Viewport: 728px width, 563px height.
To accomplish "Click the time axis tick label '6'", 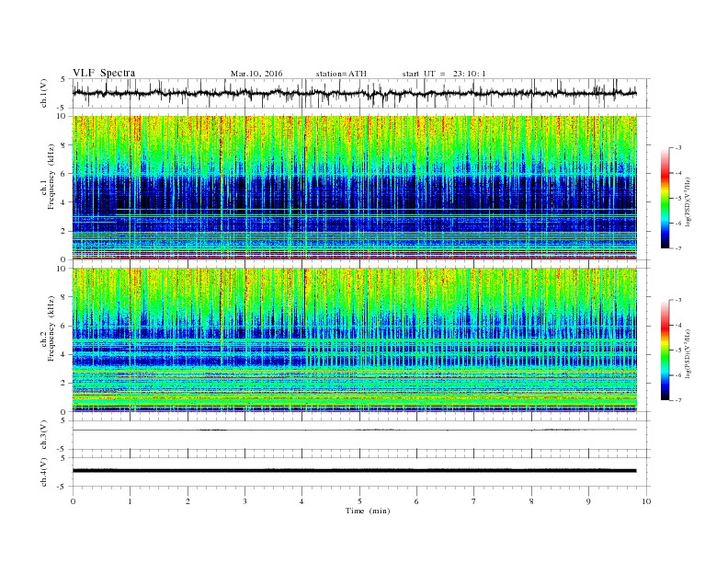I will tap(417, 501).
